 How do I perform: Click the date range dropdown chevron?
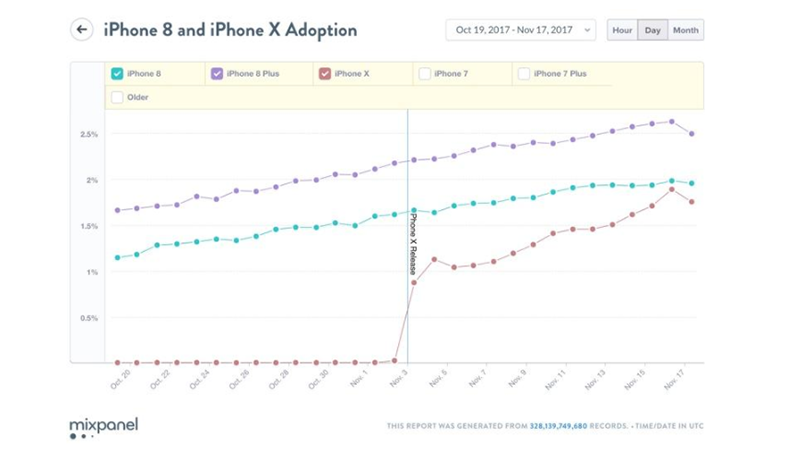tap(585, 30)
